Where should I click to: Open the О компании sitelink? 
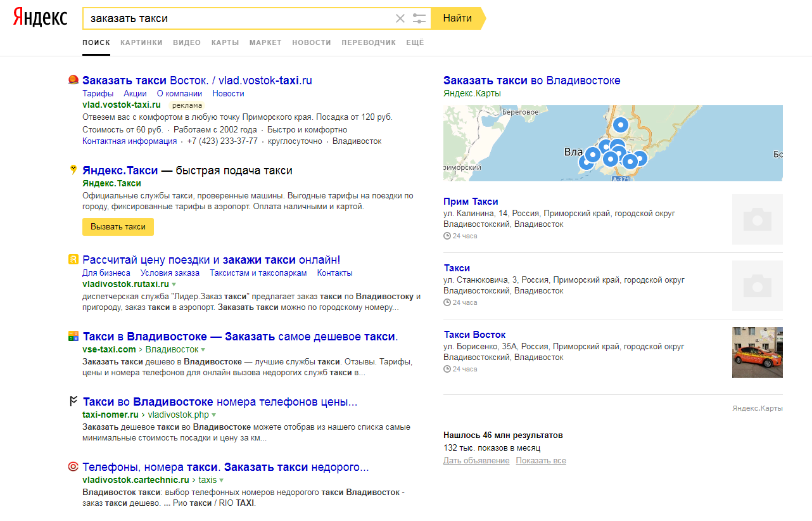point(179,94)
